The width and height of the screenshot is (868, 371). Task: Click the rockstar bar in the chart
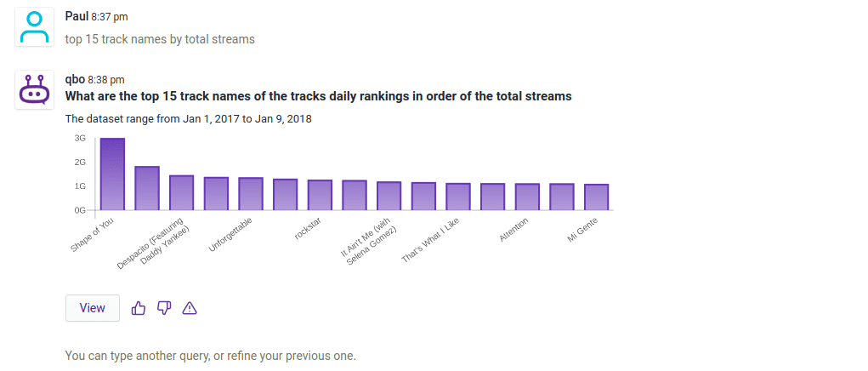[x=320, y=195]
